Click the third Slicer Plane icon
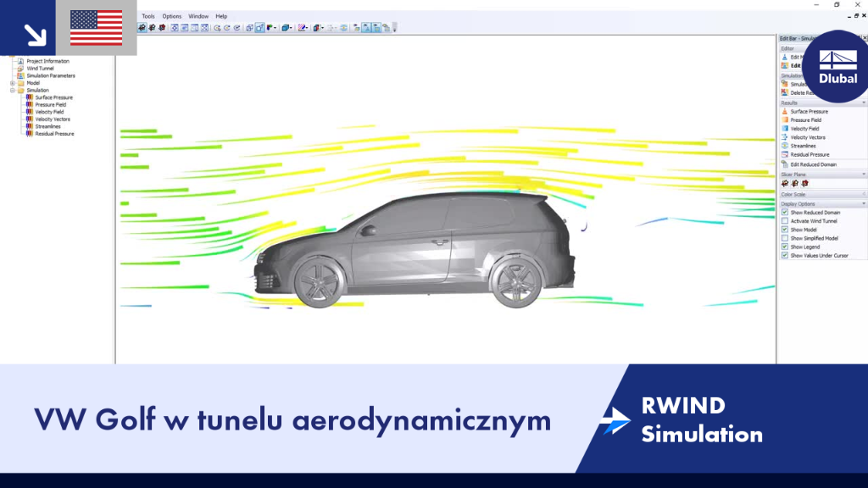The image size is (868, 488). (805, 183)
